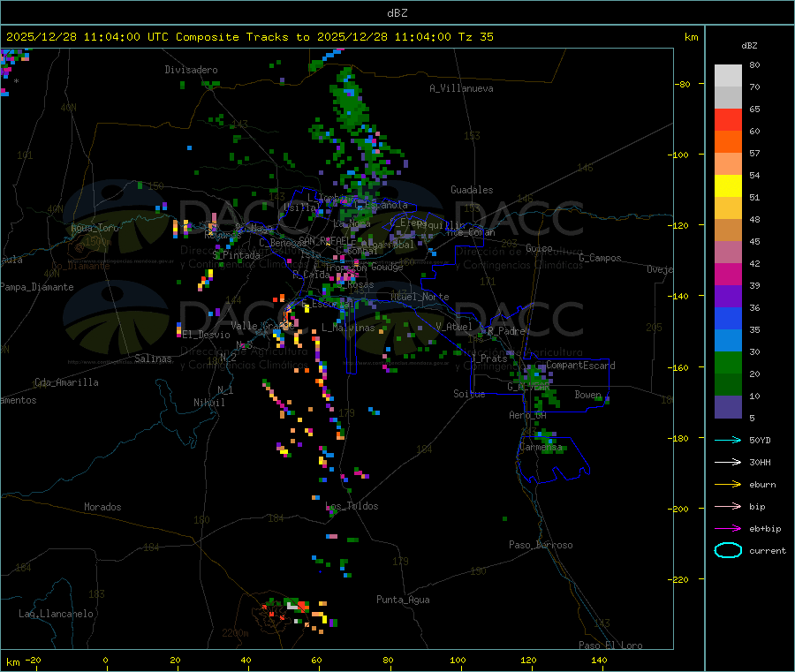Click the composite tracks timestamp header
This screenshot has width=795, height=672.
coord(249,37)
